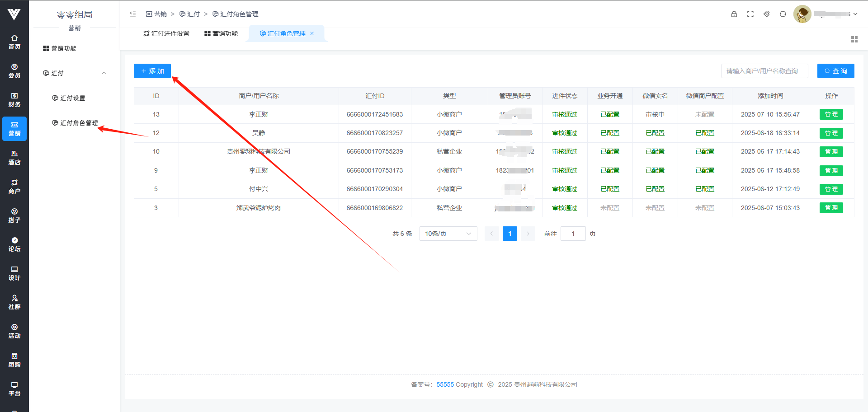Click the lock screen icon

(x=734, y=14)
